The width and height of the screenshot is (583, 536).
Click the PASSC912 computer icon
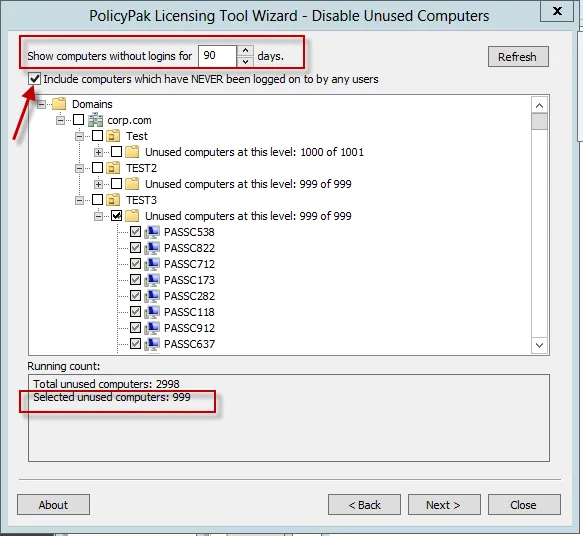[x=152, y=328]
